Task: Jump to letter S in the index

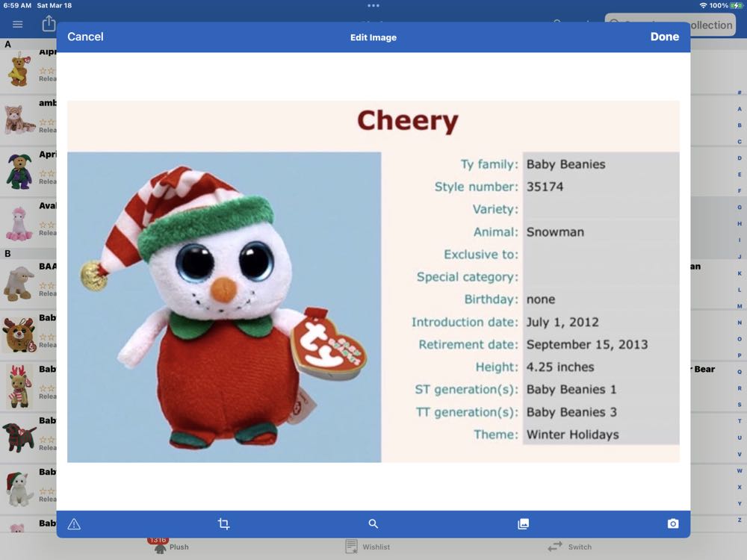Action: 740,404
